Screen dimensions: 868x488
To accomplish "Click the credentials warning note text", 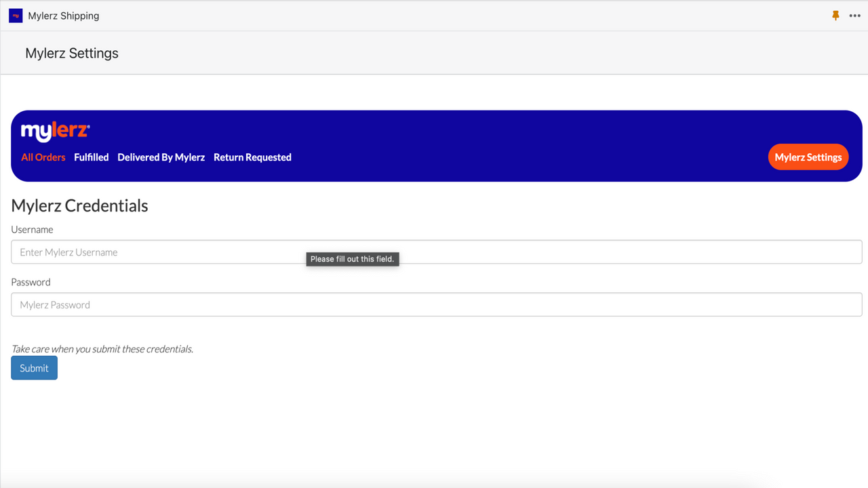I will [102, 348].
